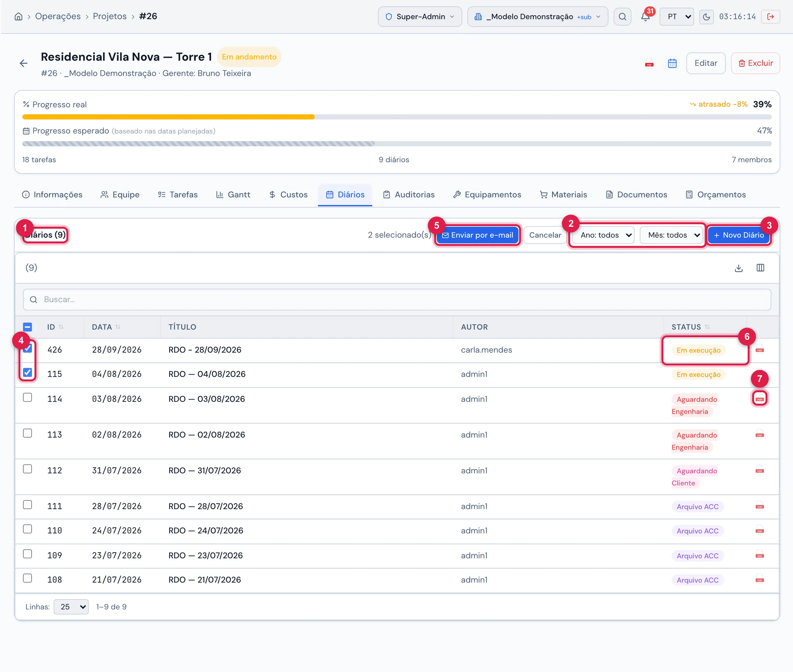The width and height of the screenshot is (793, 672).
Task: Check the row 112 checkbox
Action: [x=27, y=469]
